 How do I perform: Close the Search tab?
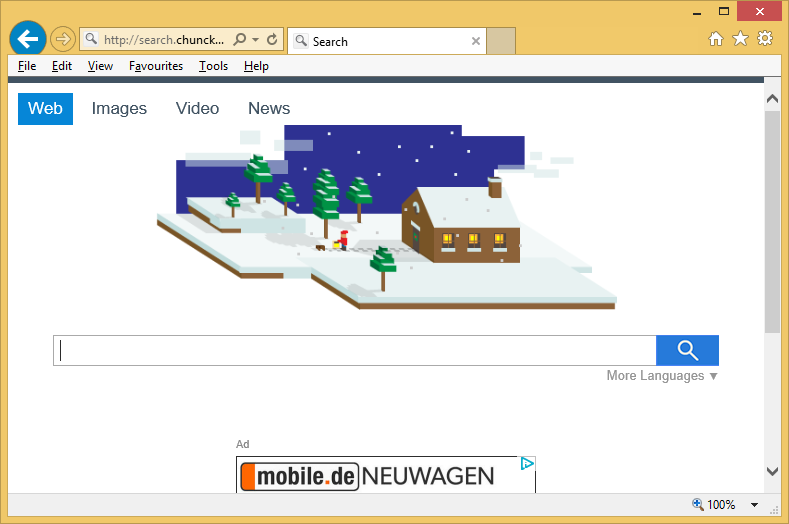(x=476, y=41)
